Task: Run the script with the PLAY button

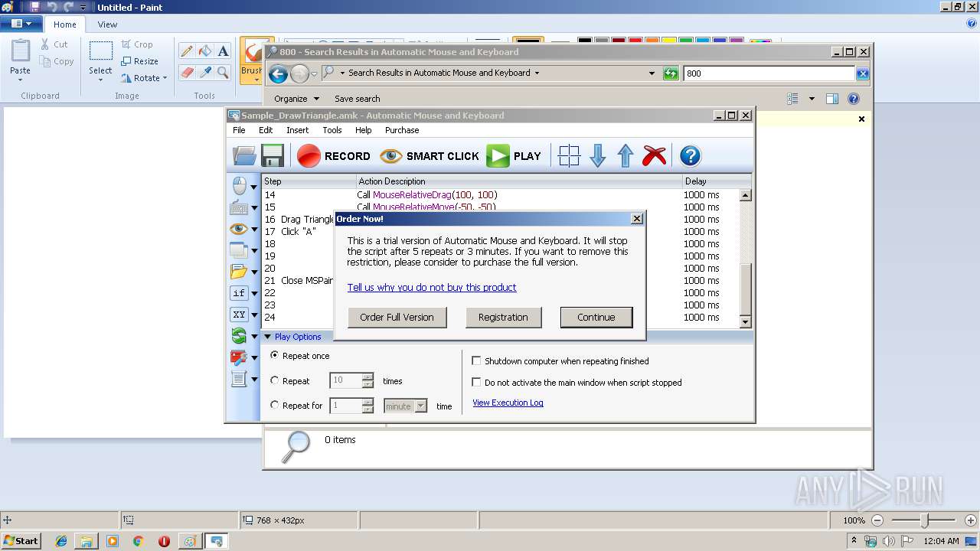Action: coord(514,156)
